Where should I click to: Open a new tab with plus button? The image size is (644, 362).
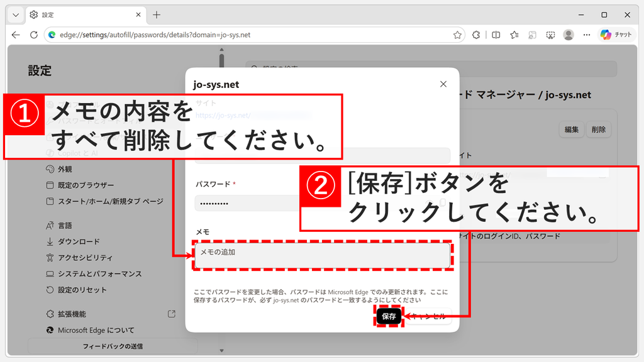[x=157, y=15]
